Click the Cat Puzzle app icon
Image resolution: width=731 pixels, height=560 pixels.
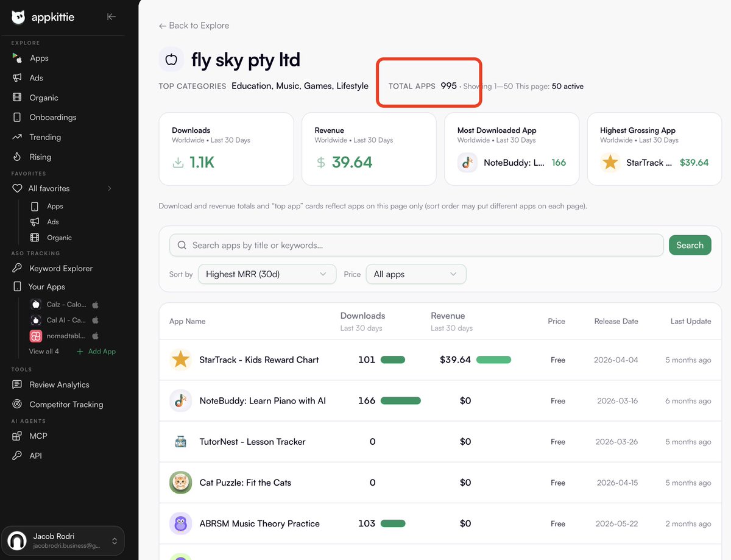click(180, 483)
